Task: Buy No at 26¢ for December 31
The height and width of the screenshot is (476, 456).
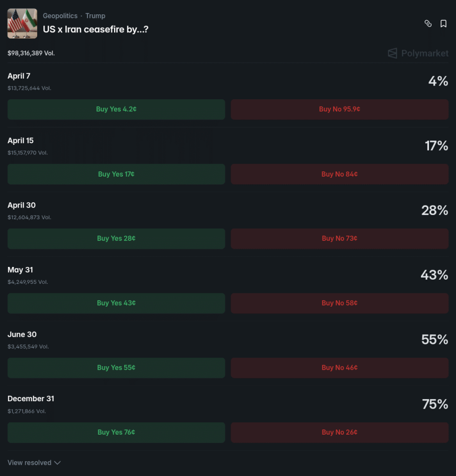Action: click(339, 432)
